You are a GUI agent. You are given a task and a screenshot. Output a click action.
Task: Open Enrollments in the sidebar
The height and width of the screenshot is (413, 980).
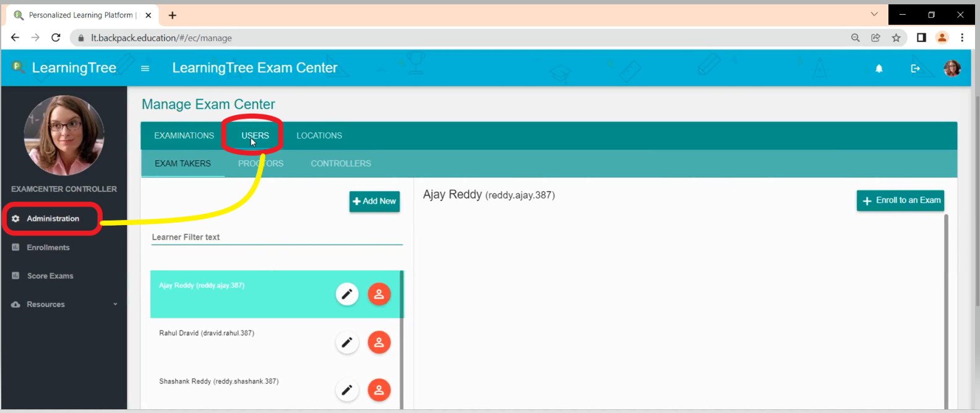48,247
